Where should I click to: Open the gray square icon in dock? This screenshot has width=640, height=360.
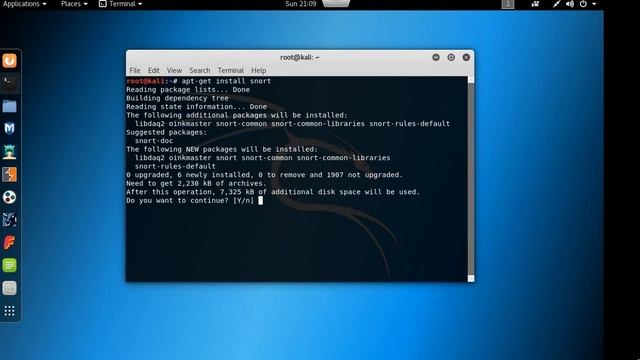point(9,288)
